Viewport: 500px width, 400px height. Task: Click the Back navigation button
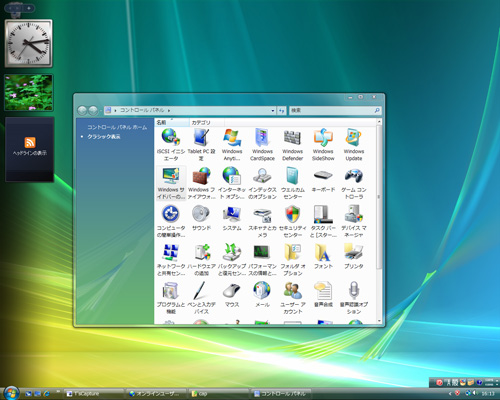click(x=82, y=110)
